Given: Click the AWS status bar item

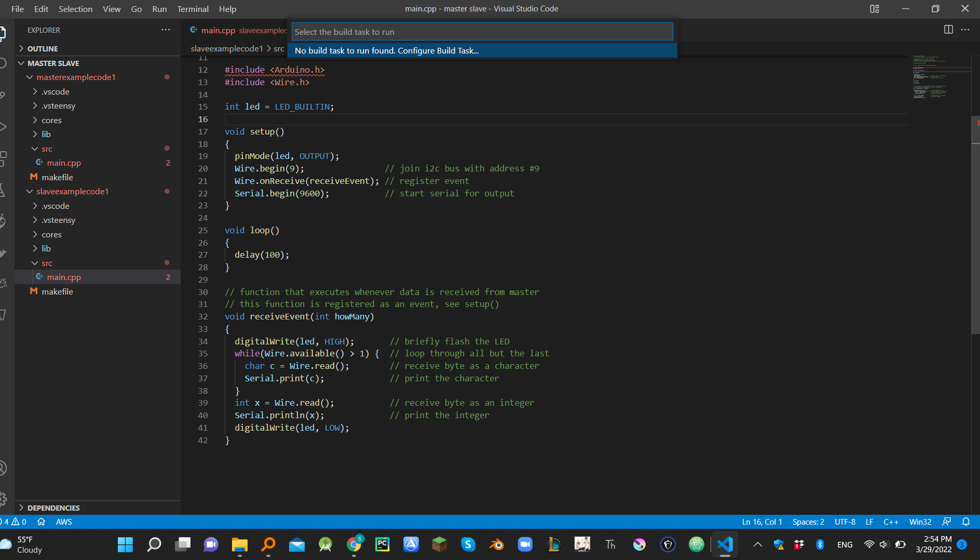Looking at the screenshot, I should click(63, 522).
